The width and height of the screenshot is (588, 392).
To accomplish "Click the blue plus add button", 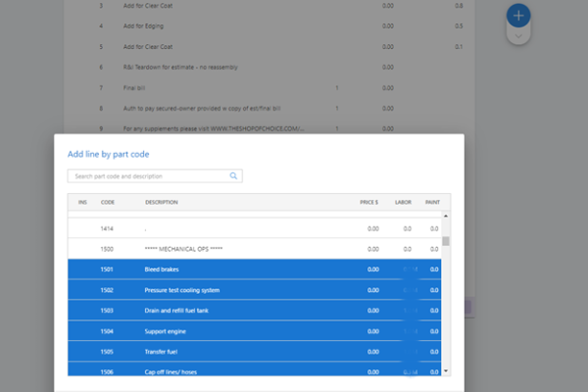I will (x=519, y=16).
